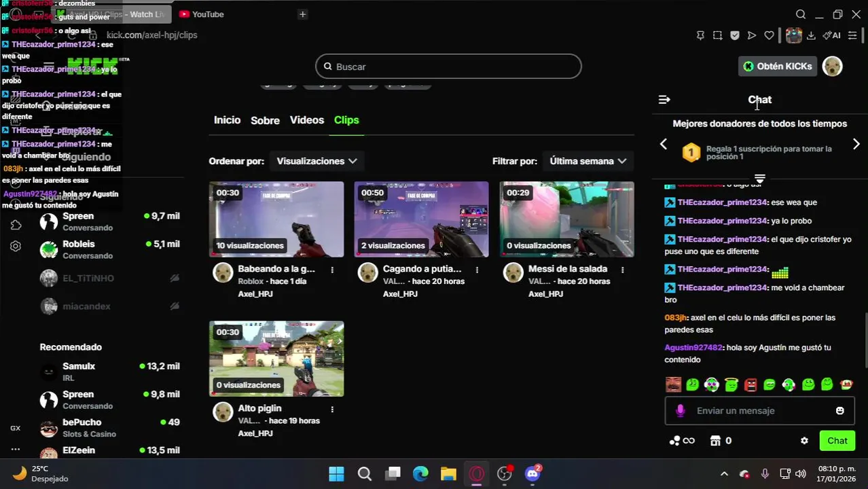This screenshot has height=489, width=868.
Task: Click the Buscar search field
Action: 448,67
